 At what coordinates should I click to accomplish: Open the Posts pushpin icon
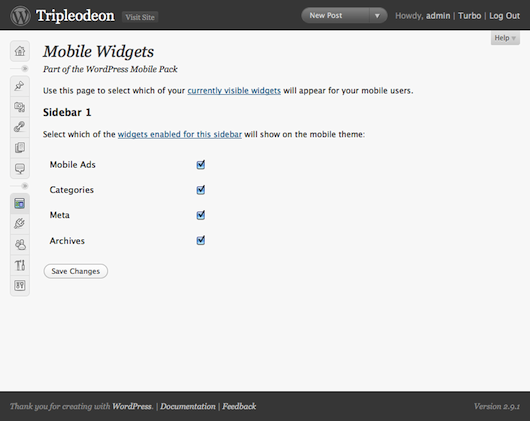pos(20,86)
